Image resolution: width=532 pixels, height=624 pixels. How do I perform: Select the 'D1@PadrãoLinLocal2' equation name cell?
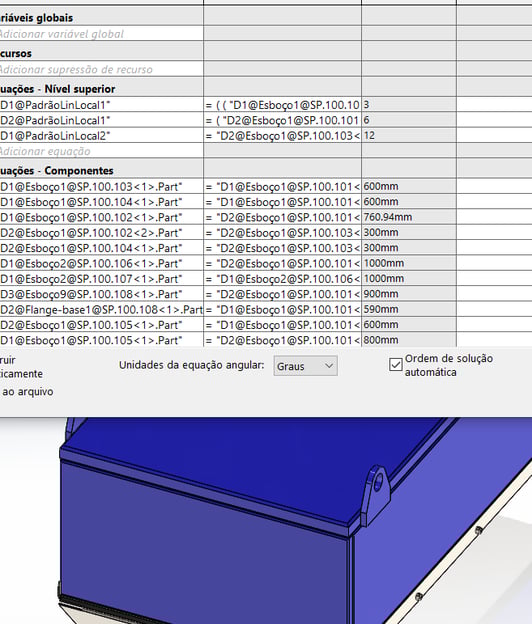pos(101,136)
